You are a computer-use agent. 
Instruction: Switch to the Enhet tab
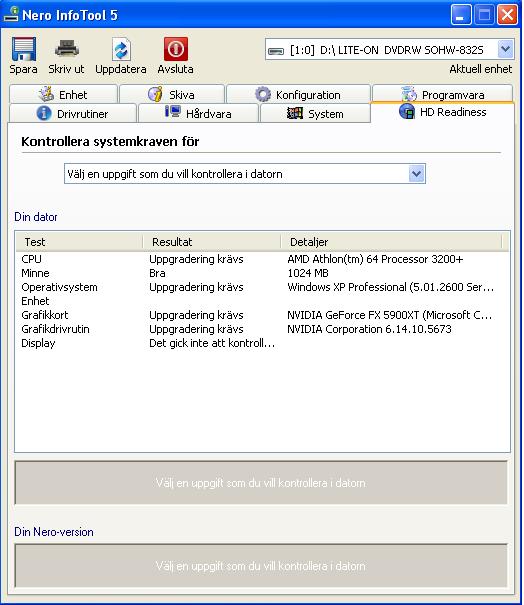point(63,94)
